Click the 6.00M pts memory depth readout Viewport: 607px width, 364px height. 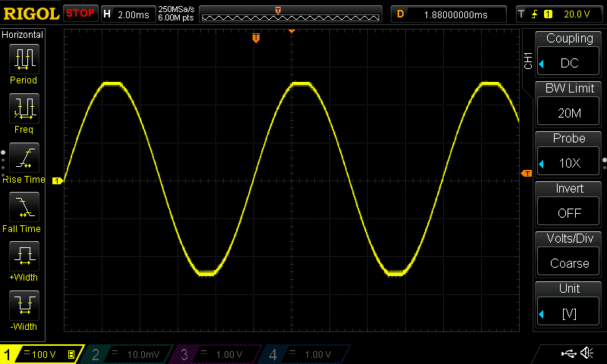coord(176,17)
